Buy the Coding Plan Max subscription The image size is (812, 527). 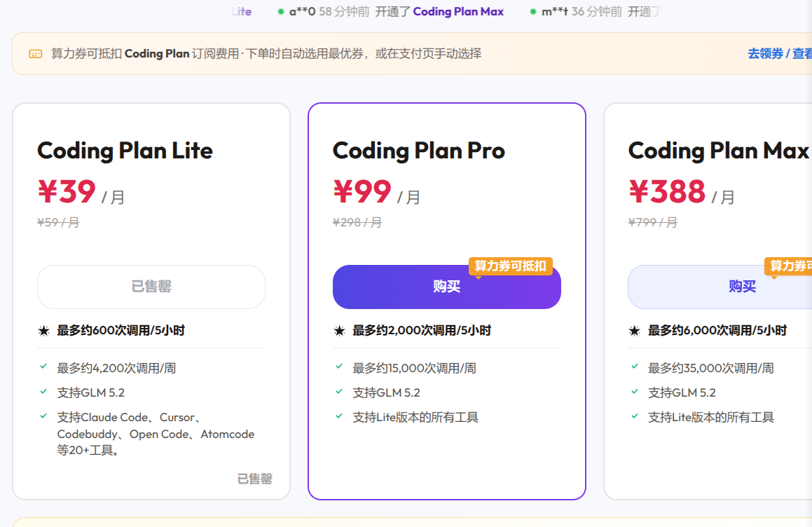(741, 287)
